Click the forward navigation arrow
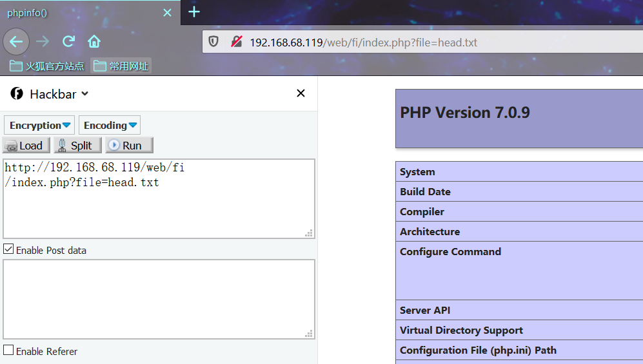 click(x=42, y=41)
